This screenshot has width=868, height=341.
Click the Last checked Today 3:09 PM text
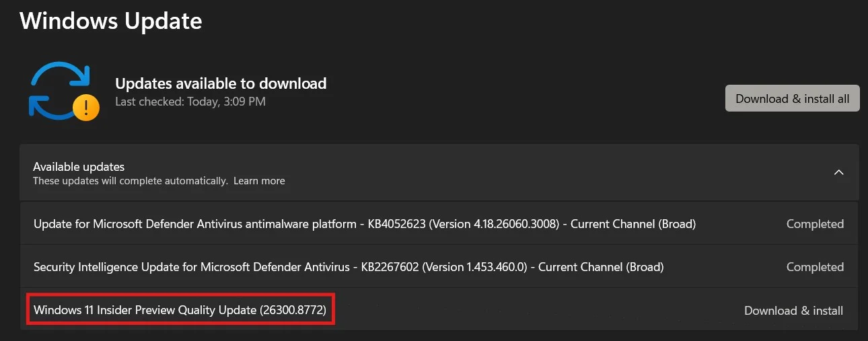190,102
